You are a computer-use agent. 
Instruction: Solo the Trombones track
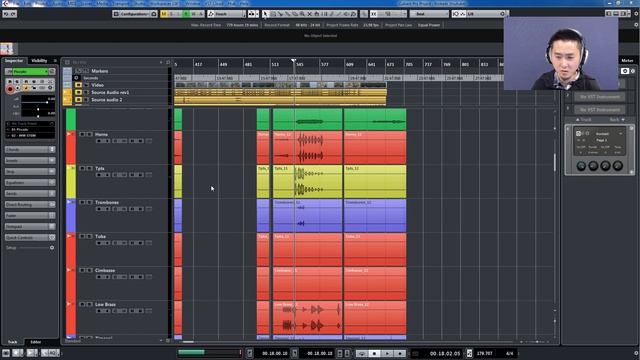coord(89,202)
